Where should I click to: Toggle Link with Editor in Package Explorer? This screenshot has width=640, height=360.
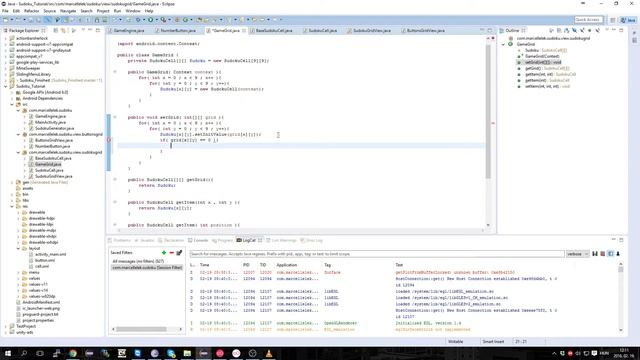pos(64,31)
